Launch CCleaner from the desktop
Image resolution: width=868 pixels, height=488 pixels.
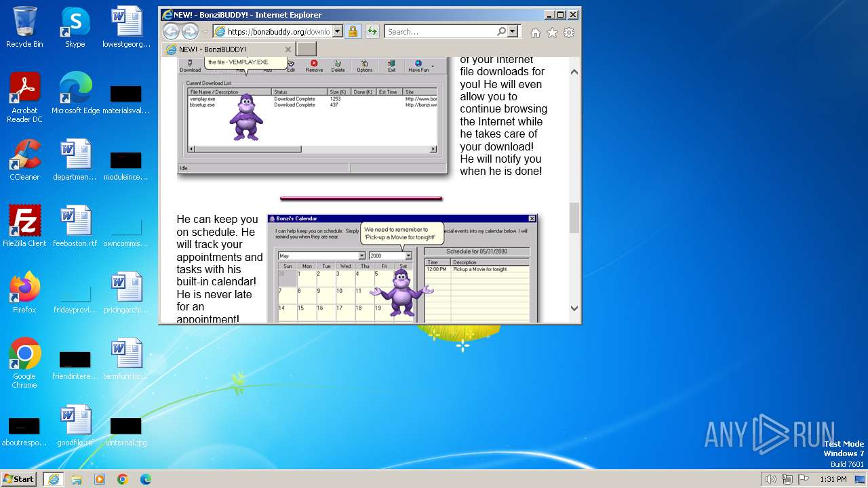(x=24, y=159)
